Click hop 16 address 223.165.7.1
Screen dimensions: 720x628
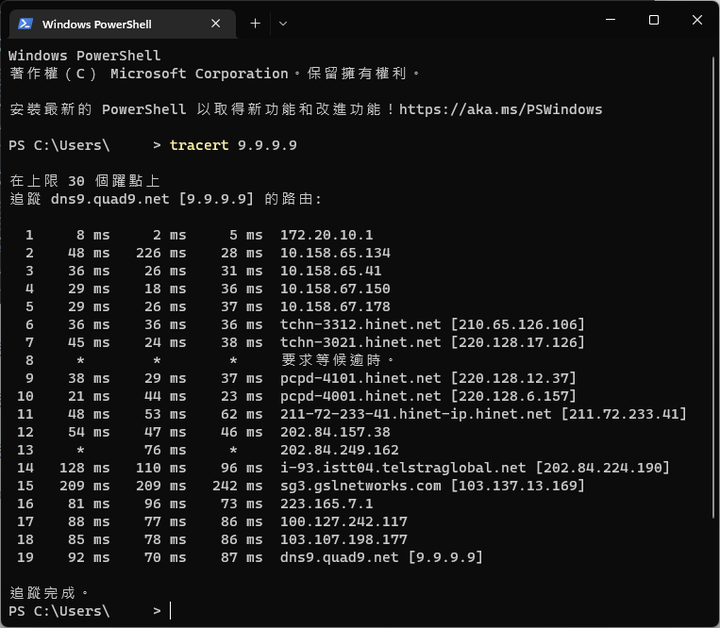(326, 504)
